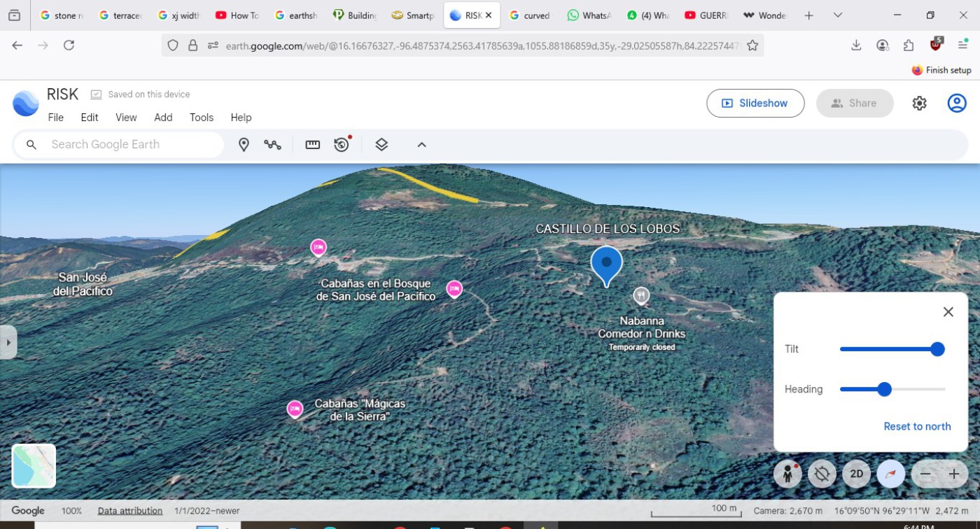Open the Measure distance ruler tool
The image size is (980, 529).
coord(313,145)
